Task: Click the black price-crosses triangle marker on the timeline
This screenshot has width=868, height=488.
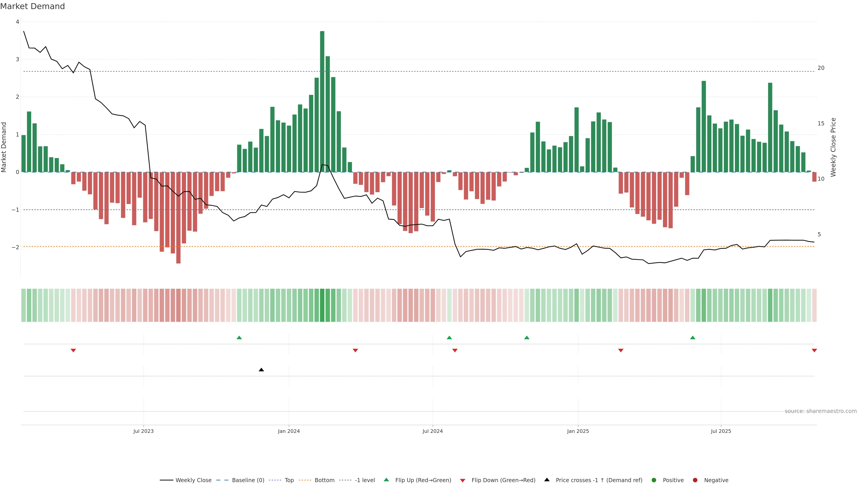Action: (261, 370)
